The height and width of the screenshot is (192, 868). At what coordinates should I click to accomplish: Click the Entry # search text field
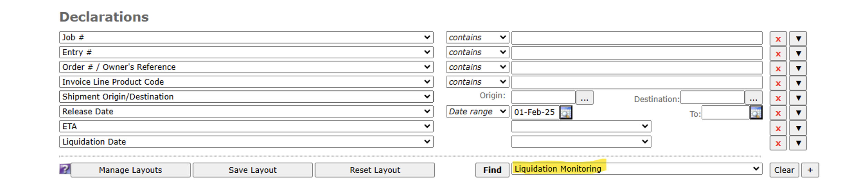click(636, 53)
